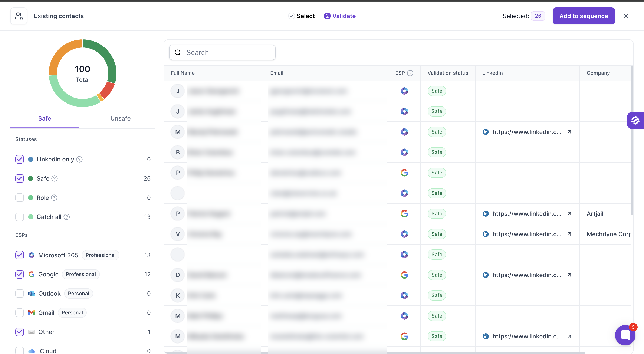Click the Add to sequence button
Image resolution: width=644 pixels, height=354 pixels.
coord(584,16)
